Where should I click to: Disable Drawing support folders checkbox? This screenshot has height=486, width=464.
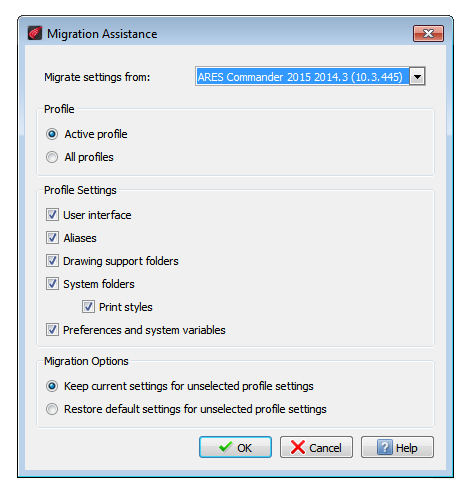pyautogui.click(x=52, y=261)
